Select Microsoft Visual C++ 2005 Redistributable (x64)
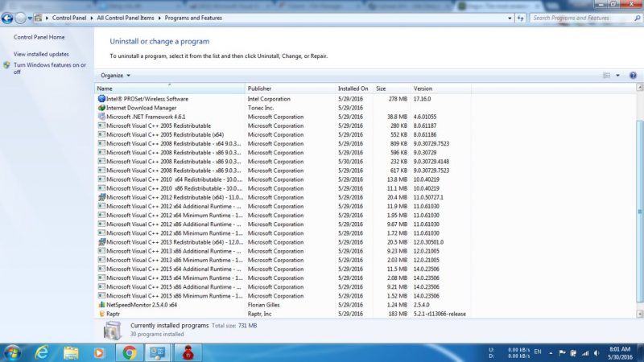The image size is (644, 362). pyautogui.click(x=165, y=134)
